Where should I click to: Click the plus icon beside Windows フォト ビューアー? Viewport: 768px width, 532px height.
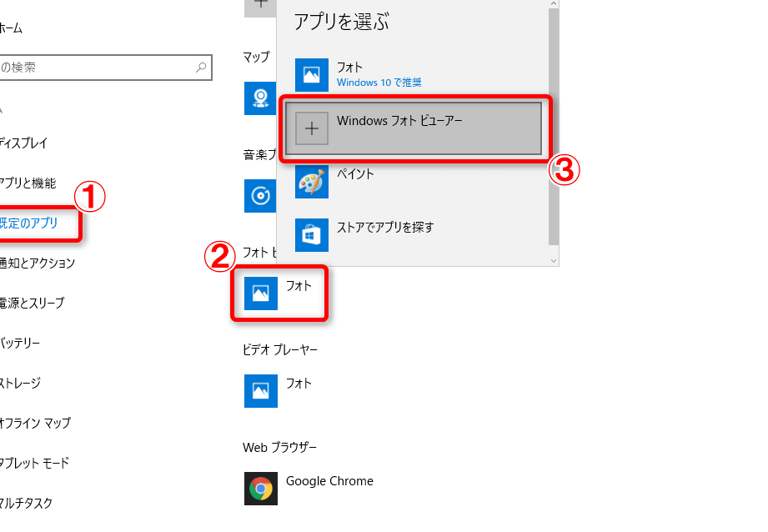[x=312, y=128]
